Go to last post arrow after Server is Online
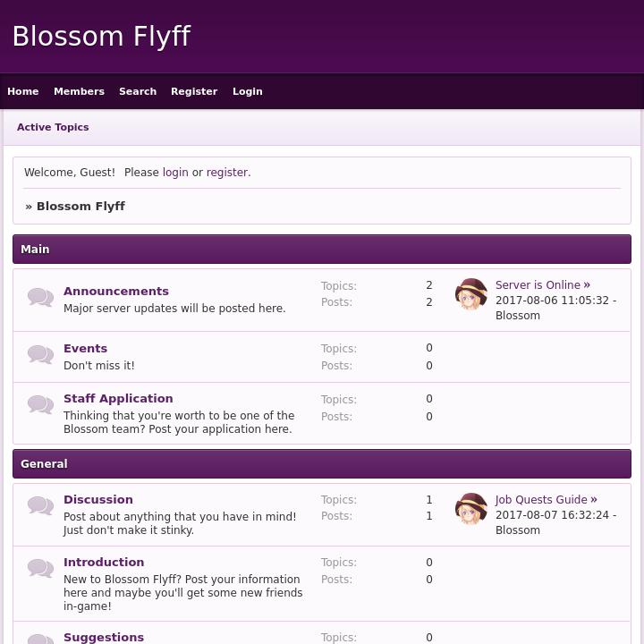Image resolution: width=644 pixels, height=644 pixels. click(x=587, y=285)
